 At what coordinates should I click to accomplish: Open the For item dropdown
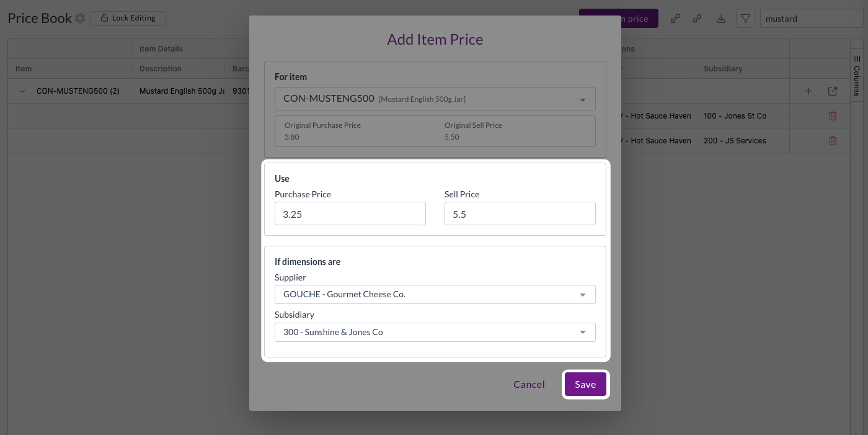tap(435, 99)
